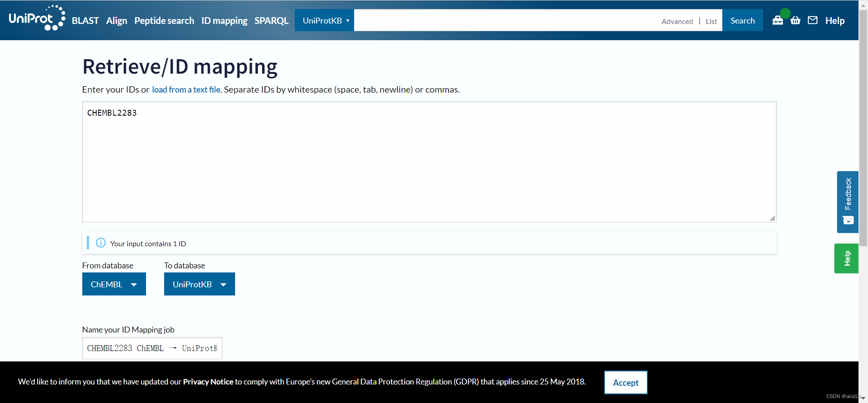
Task: Open the Privacy Notice link
Action: click(208, 382)
